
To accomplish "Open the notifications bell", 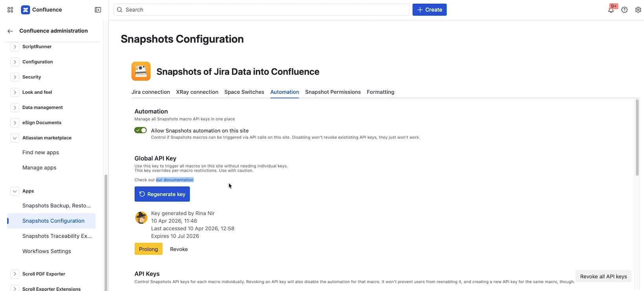I will (x=611, y=10).
